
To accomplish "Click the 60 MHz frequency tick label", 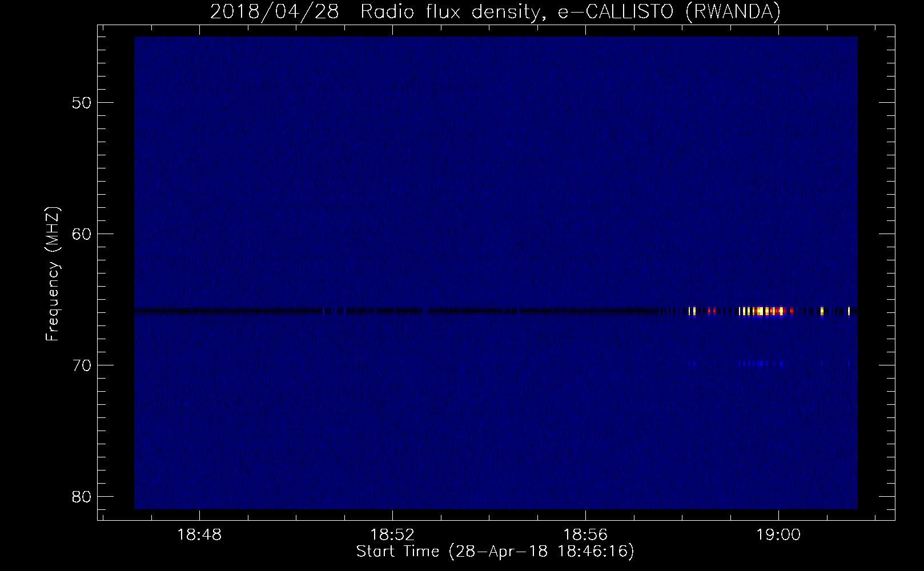I will click(82, 234).
